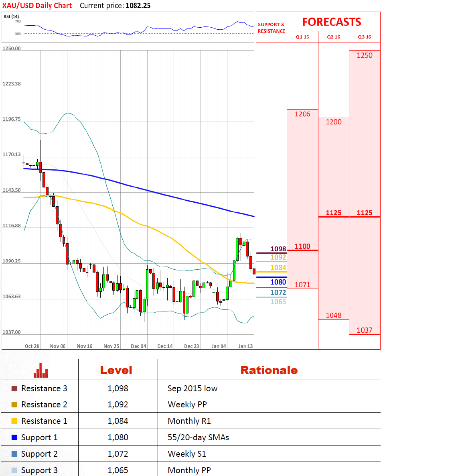This screenshot has width=462, height=476.
Task: Click the 1125 forecast value in Q2 16
Action: (x=334, y=213)
